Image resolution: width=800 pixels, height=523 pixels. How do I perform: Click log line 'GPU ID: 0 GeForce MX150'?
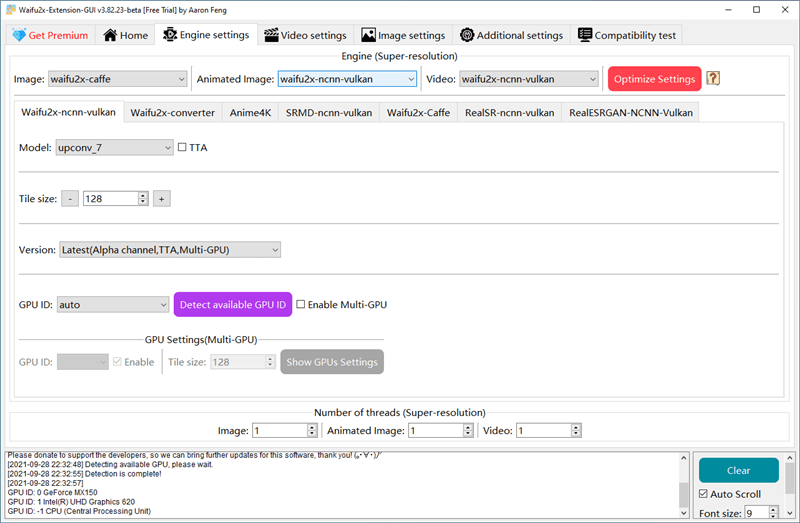53,492
